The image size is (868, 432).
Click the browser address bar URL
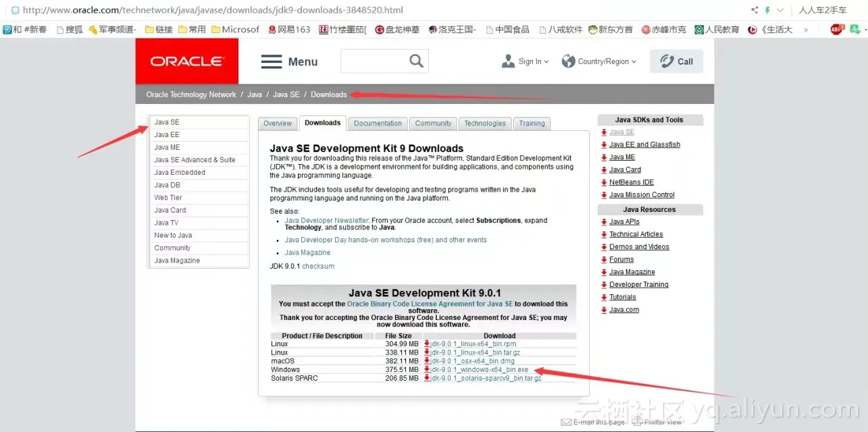[213, 10]
